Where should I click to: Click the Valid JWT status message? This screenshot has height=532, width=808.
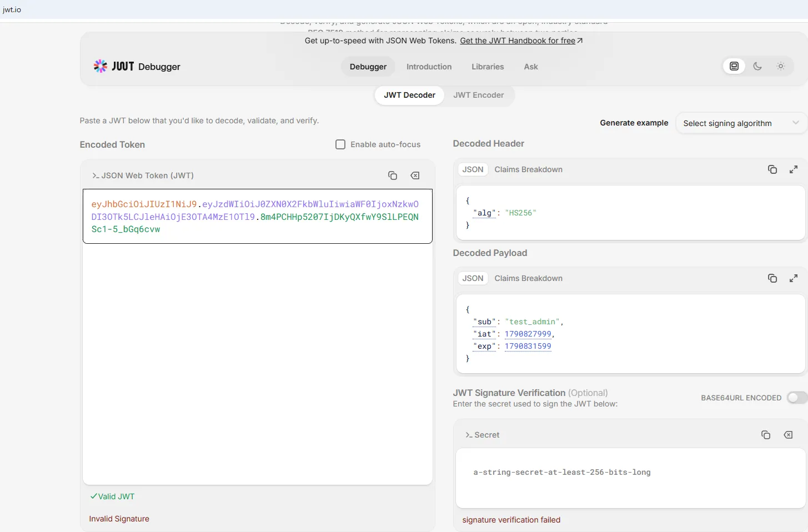tap(112, 496)
